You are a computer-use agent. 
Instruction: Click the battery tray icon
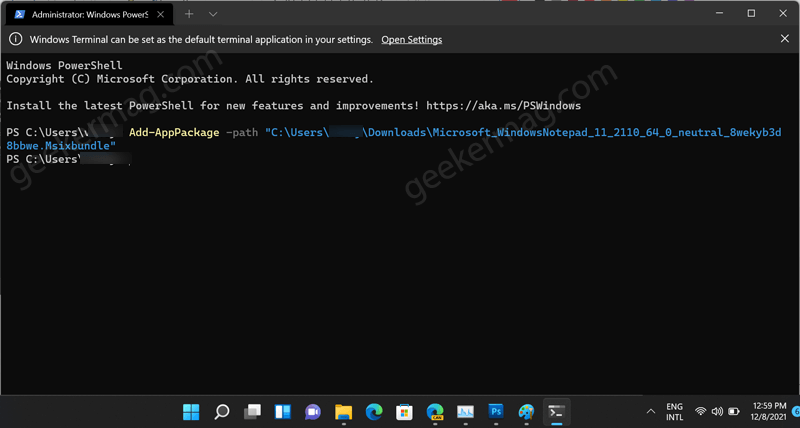(734, 411)
